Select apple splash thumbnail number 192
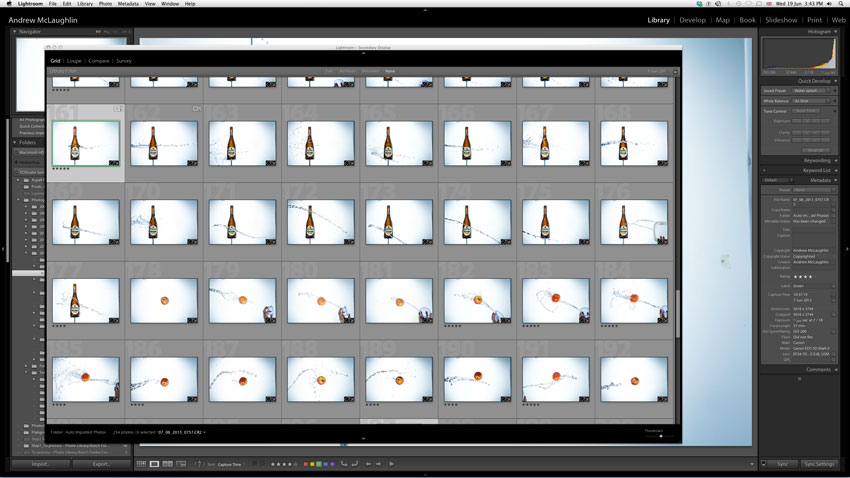 [634, 379]
